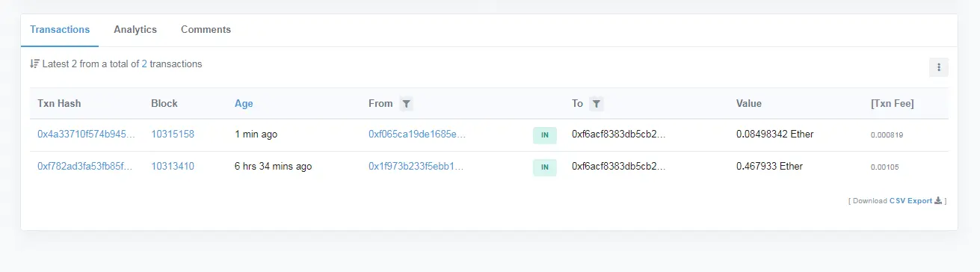Click the [Txn Fee] column header
980x272 pixels.
(x=892, y=104)
